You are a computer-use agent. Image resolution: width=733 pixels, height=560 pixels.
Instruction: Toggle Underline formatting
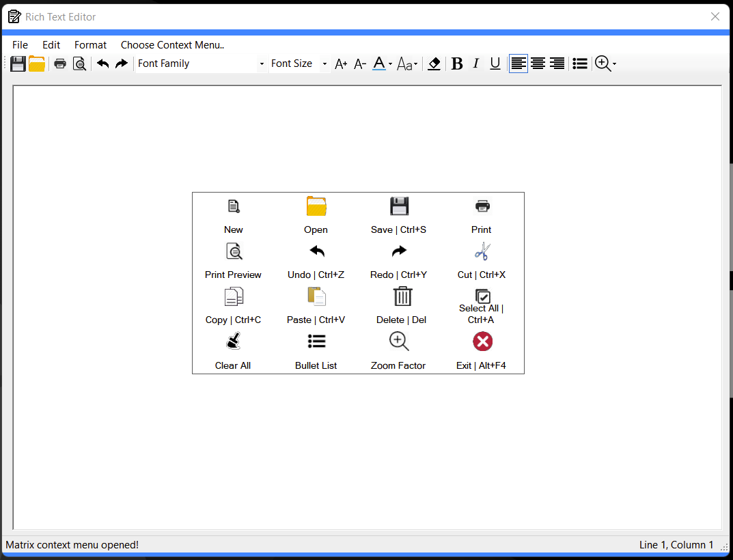tap(495, 64)
